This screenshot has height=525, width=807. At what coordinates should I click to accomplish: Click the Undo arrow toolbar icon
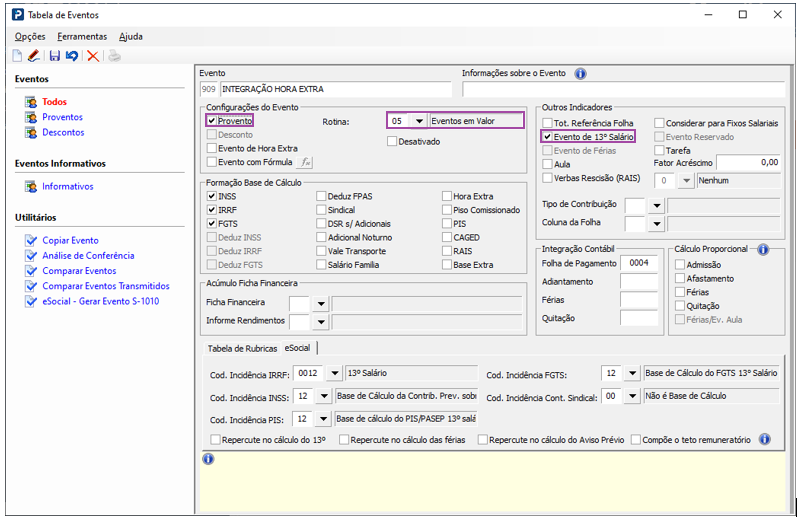(72, 56)
